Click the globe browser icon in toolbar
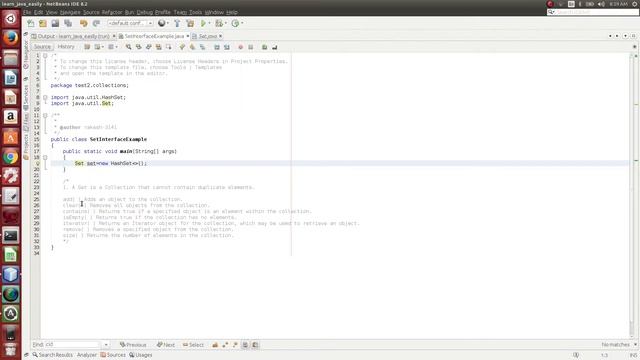Viewport: 640px width, 360px height. click(162, 23)
